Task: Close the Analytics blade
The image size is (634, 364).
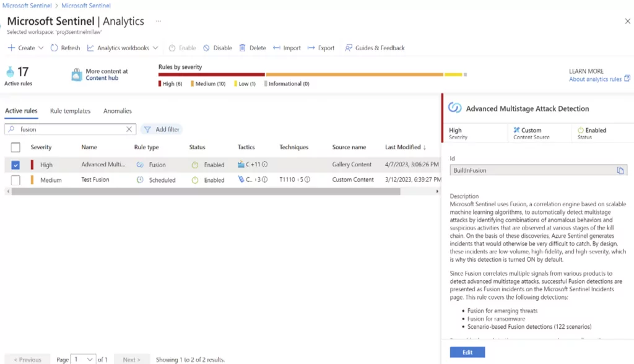Action: [628, 21]
